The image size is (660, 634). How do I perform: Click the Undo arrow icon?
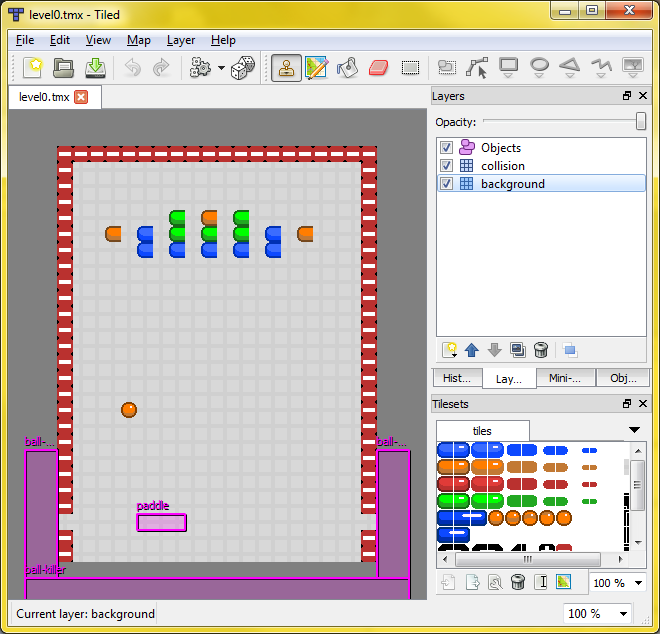133,67
